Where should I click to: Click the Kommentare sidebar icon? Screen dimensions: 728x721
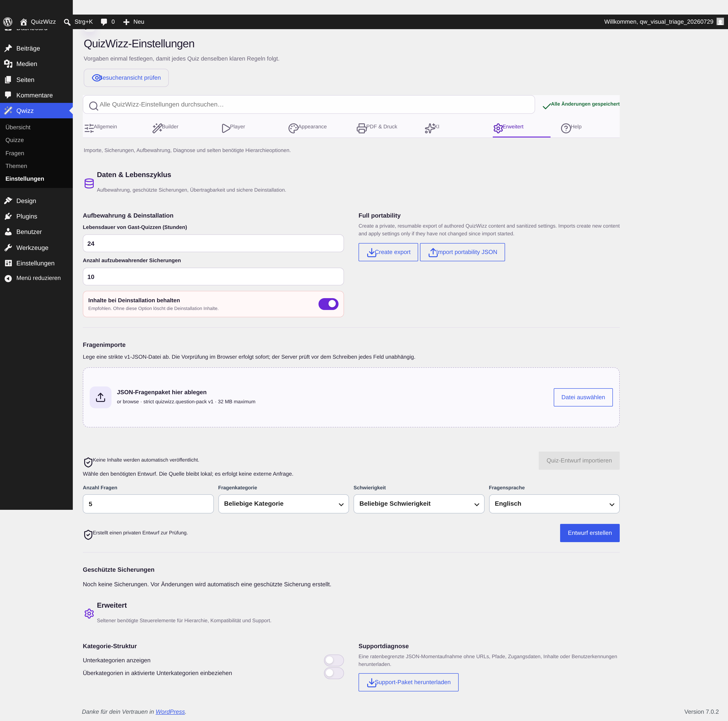click(x=8, y=95)
